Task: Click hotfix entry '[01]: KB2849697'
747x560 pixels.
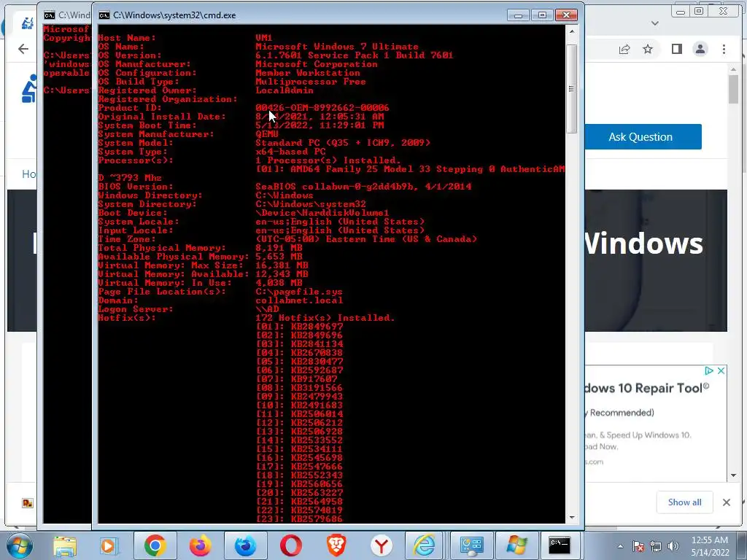Action: 299,327
